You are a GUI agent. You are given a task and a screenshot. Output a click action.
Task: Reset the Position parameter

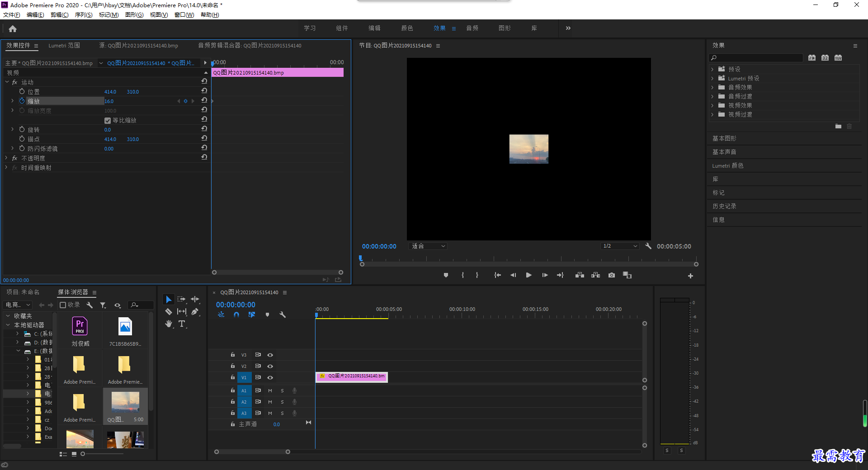coord(204,91)
